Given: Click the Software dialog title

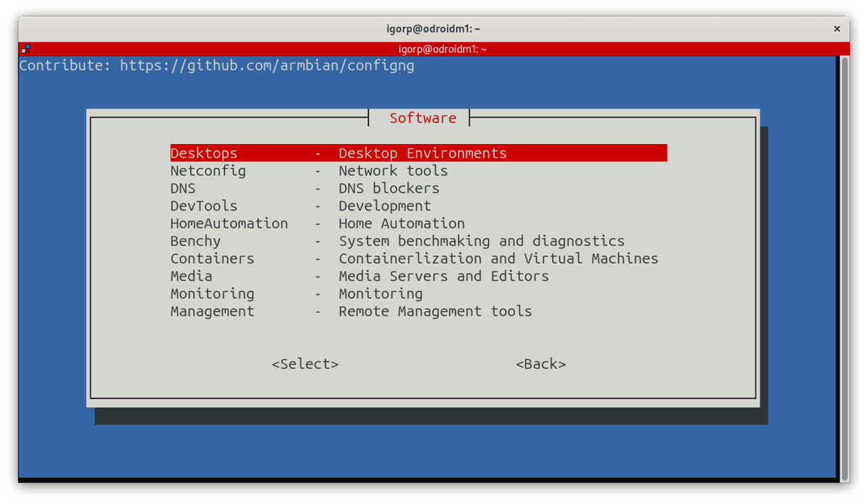Looking at the screenshot, I should point(422,117).
